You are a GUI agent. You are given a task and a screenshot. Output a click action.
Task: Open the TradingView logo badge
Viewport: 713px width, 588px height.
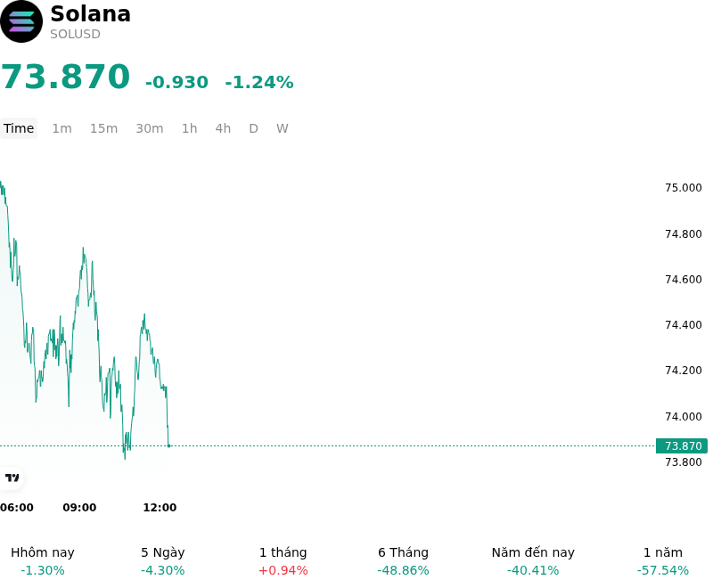pos(12,478)
